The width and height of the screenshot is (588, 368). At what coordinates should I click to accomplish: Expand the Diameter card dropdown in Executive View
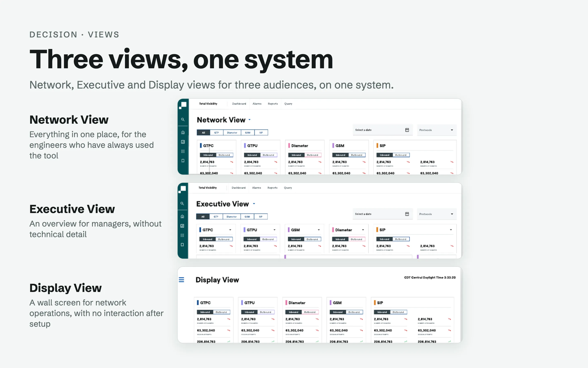[x=363, y=230]
